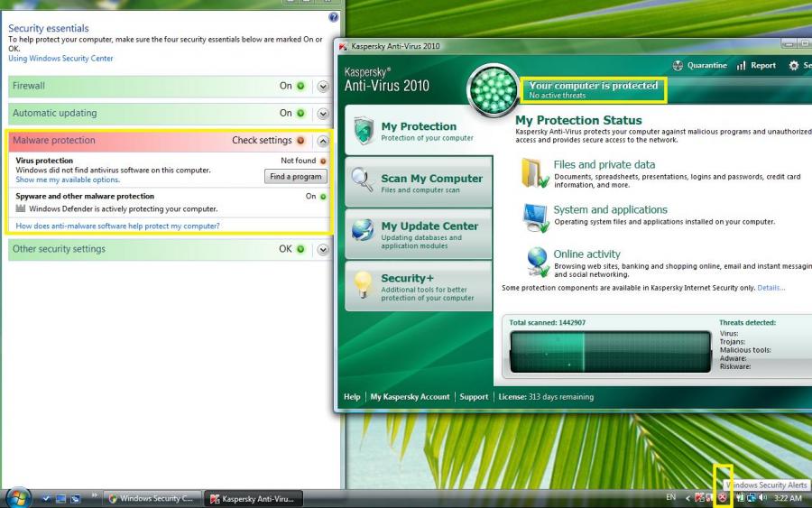Switch to the My Update Center tab
Viewport: 812px width, 508px height.
(419, 233)
